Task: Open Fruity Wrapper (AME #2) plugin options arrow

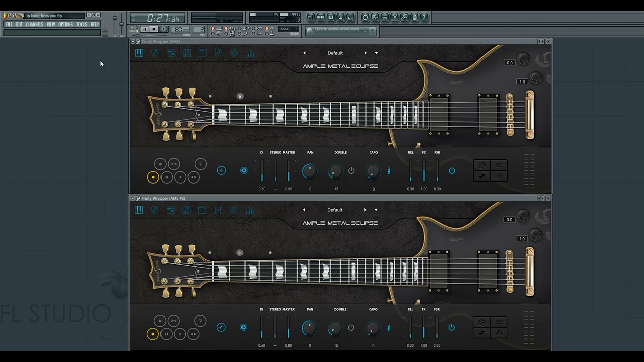Action: tap(133, 198)
